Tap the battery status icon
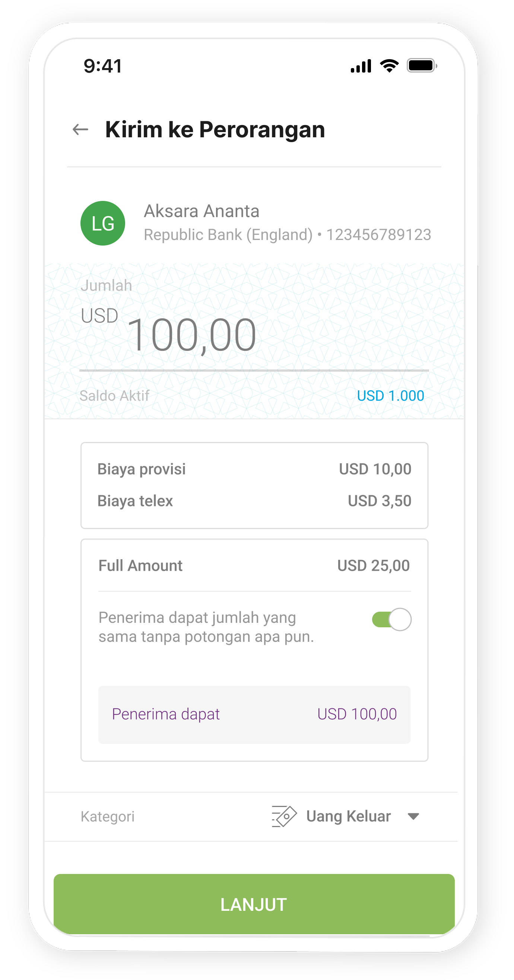The height and width of the screenshot is (980, 514). (422, 66)
